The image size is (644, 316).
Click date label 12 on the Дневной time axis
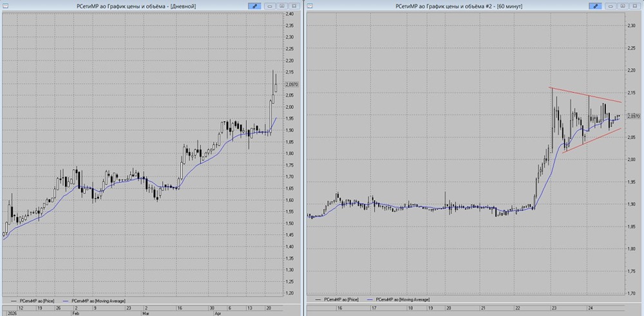pos(21,308)
